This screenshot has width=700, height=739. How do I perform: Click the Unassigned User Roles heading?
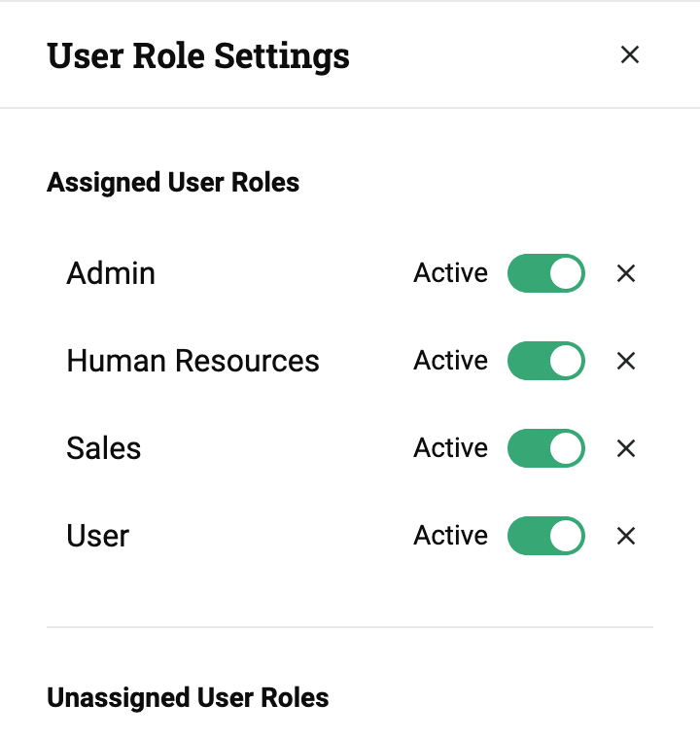[x=188, y=697]
